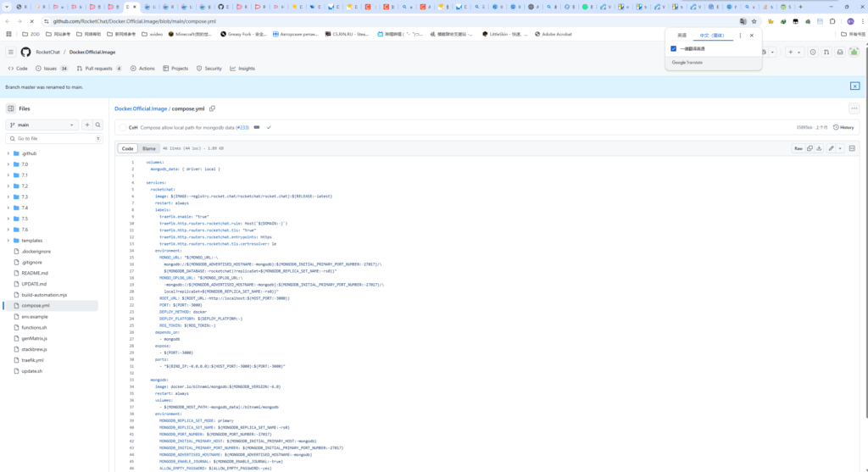Copy file path icon next to compose.yml
The image size is (868, 472).
212,108
